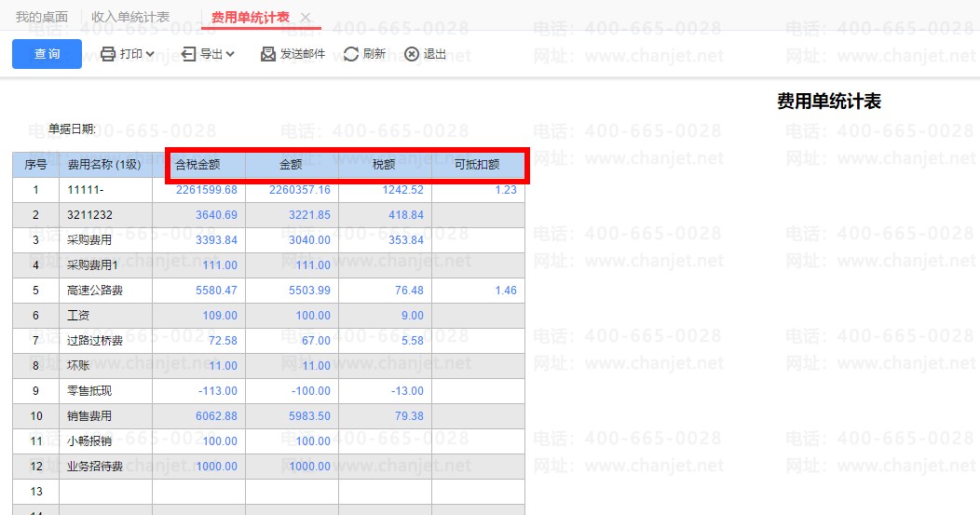Select the 业务招待费 expense name cell

pos(105,467)
